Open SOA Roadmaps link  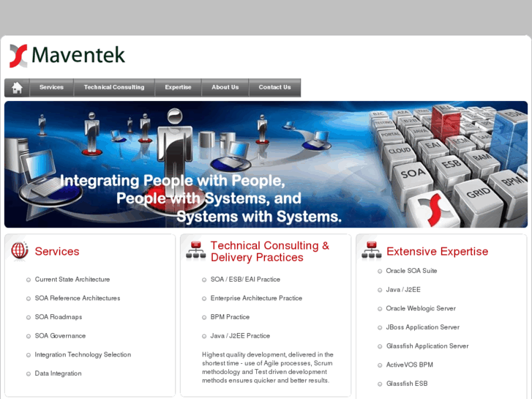point(59,317)
